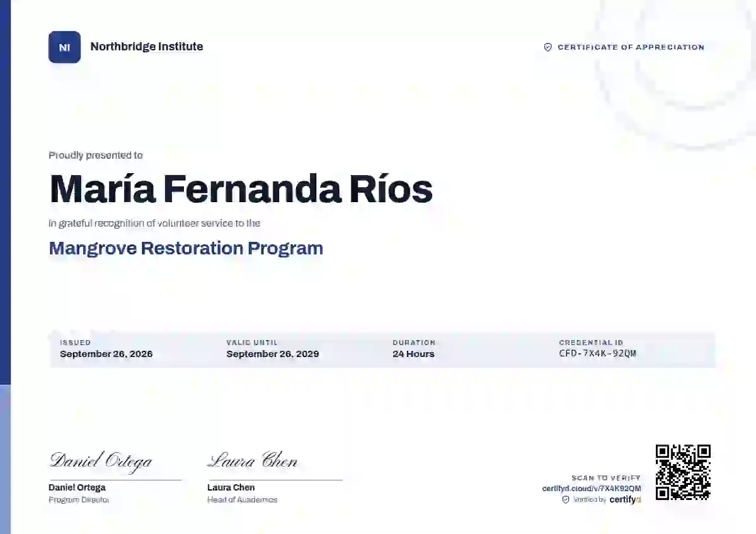
Task: Click the 24 Hours duration value
Action: [x=413, y=354]
